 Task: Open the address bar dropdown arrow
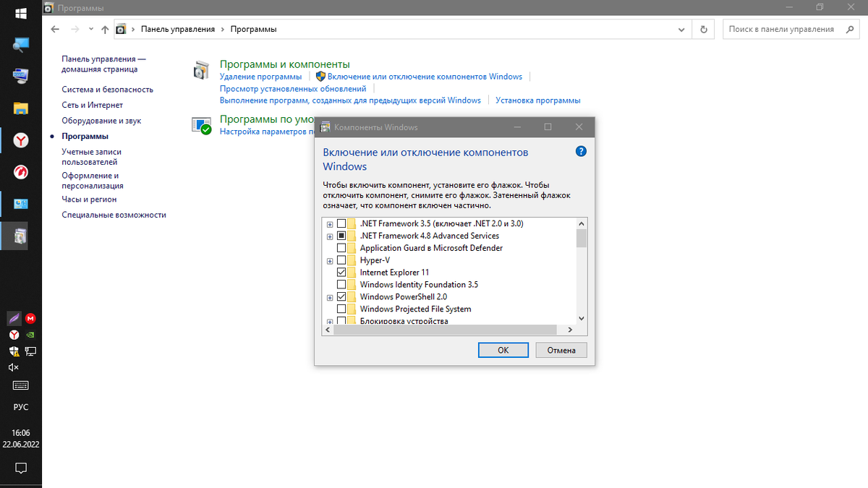681,28
